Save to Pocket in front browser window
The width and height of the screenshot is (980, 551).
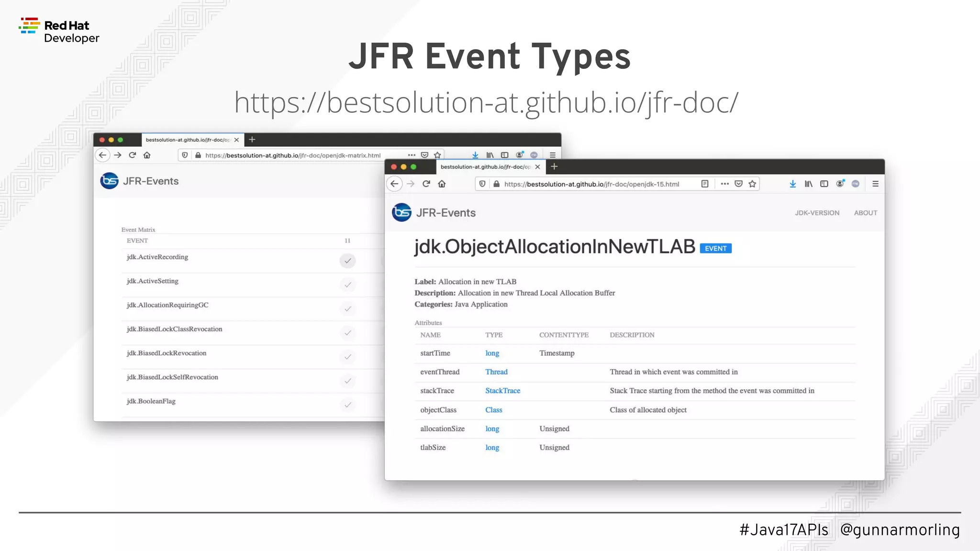[x=738, y=184]
